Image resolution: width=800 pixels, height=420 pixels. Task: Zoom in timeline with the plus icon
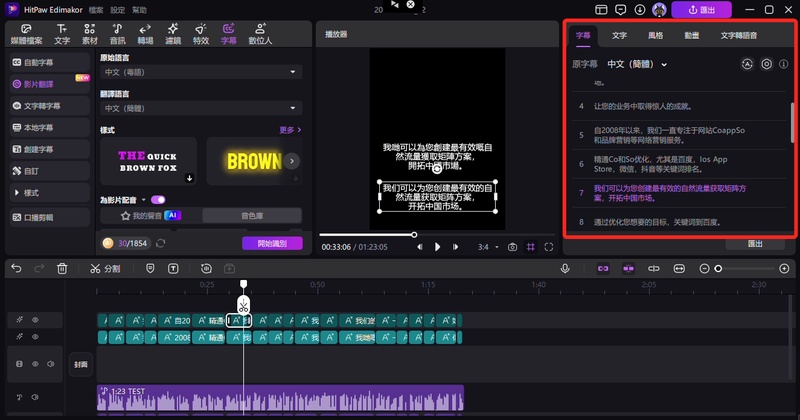[784, 268]
